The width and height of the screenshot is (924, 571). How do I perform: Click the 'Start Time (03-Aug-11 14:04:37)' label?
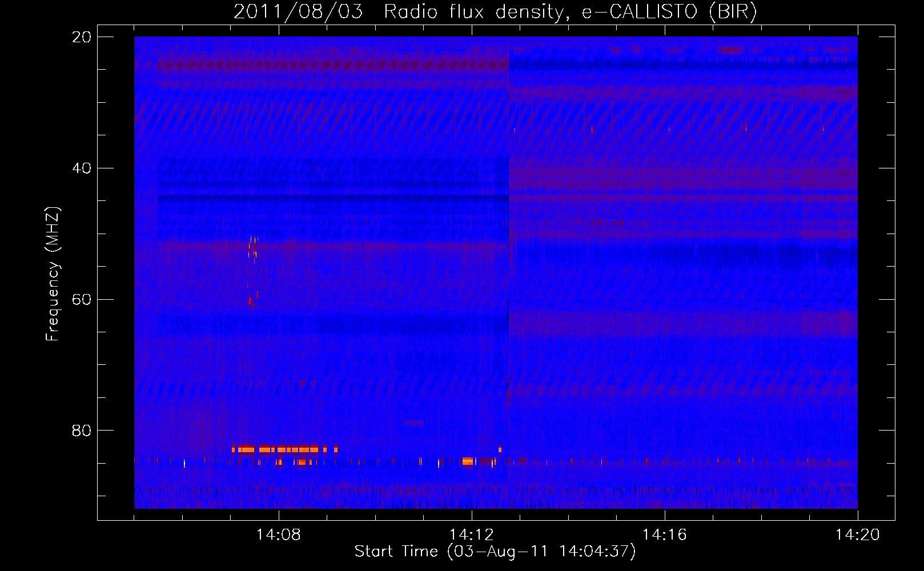[x=495, y=552]
